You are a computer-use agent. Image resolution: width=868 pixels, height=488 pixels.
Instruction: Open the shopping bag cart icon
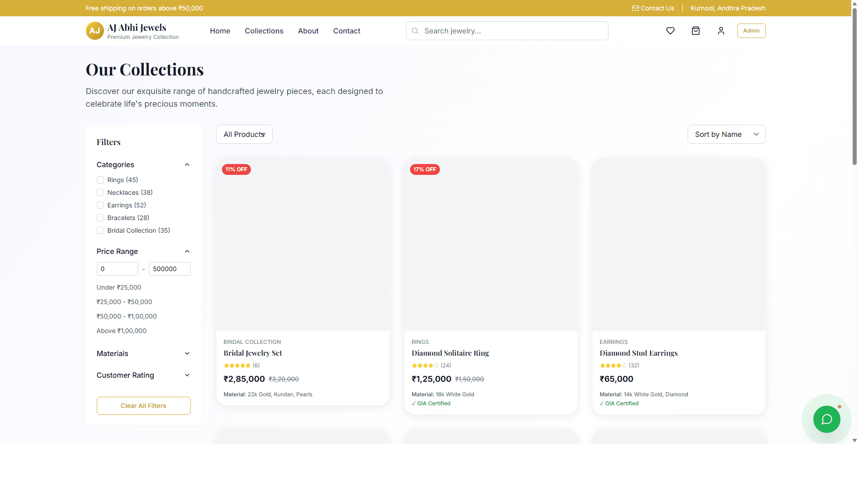(696, 31)
